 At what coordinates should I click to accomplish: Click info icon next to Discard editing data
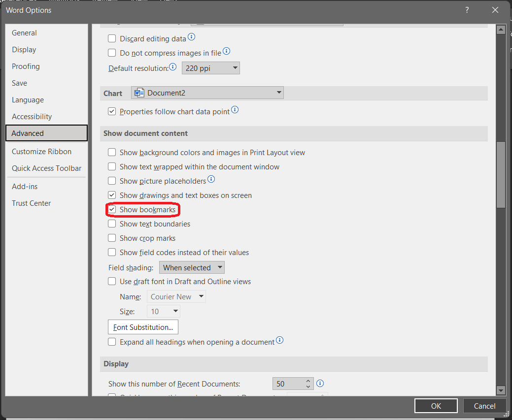(x=192, y=37)
